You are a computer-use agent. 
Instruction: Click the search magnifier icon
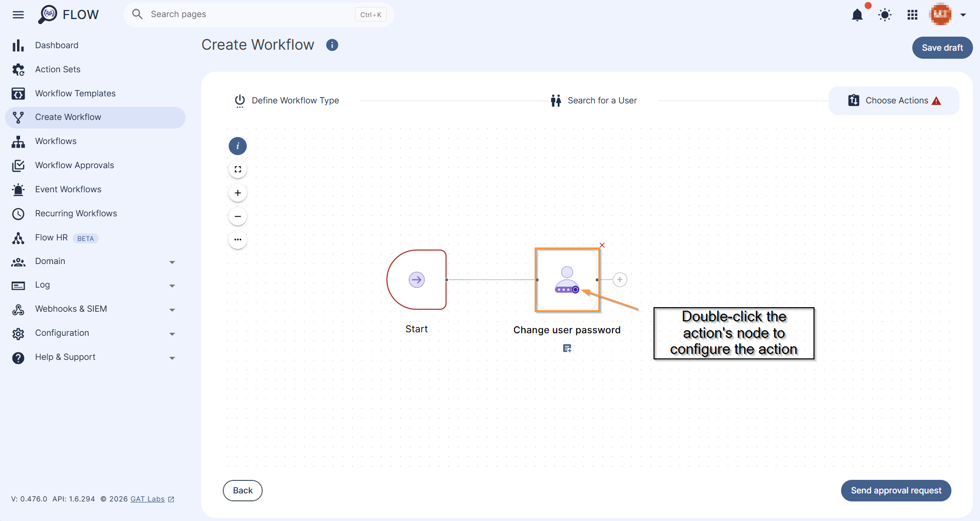[x=137, y=14]
